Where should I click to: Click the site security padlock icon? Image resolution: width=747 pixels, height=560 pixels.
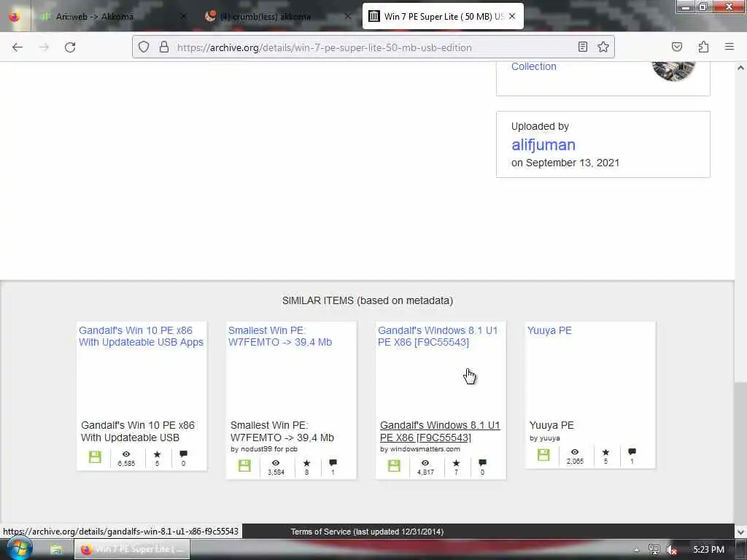[x=164, y=47]
